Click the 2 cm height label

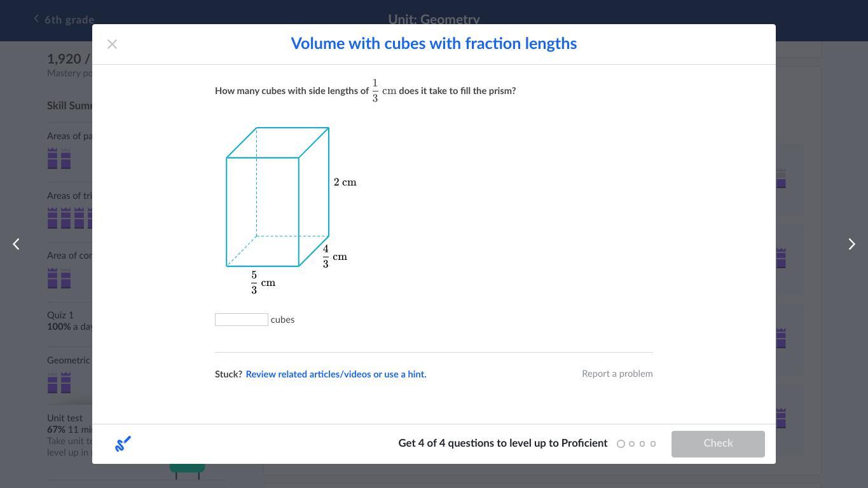(x=345, y=182)
